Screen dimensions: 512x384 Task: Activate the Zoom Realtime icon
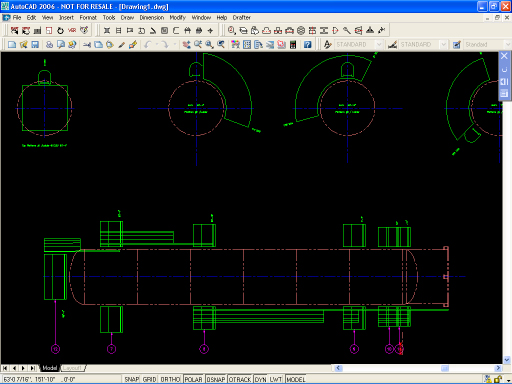click(x=198, y=44)
